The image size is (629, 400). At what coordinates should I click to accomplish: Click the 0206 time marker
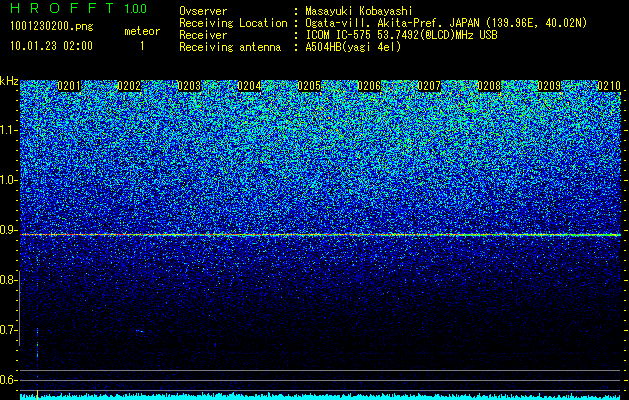[x=369, y=86]
